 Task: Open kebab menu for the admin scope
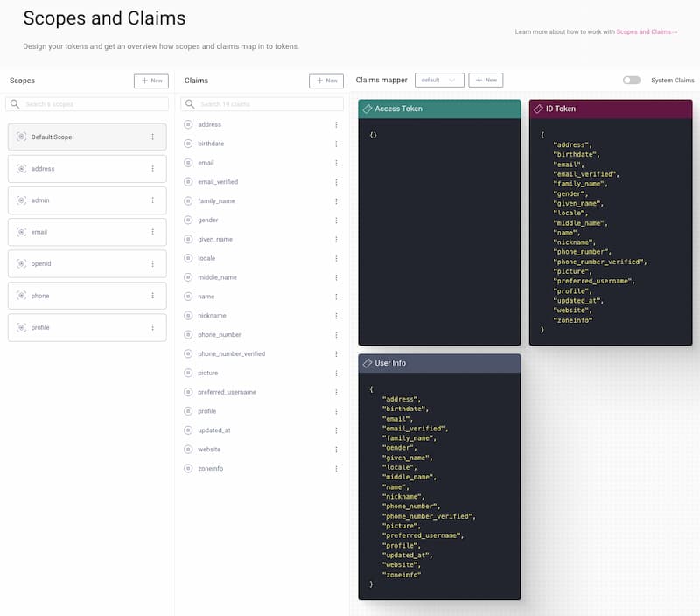(x=152, y=200)
